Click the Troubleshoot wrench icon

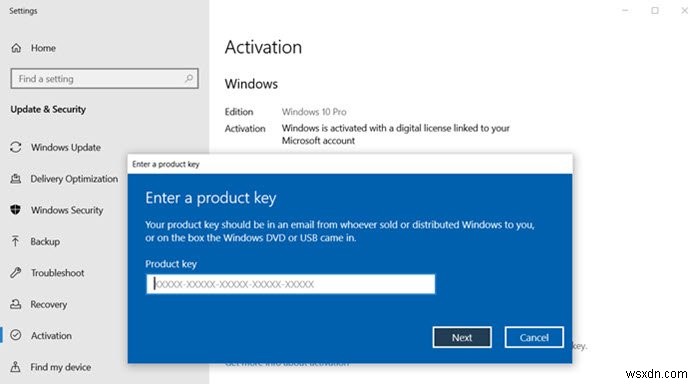point(16,273)
